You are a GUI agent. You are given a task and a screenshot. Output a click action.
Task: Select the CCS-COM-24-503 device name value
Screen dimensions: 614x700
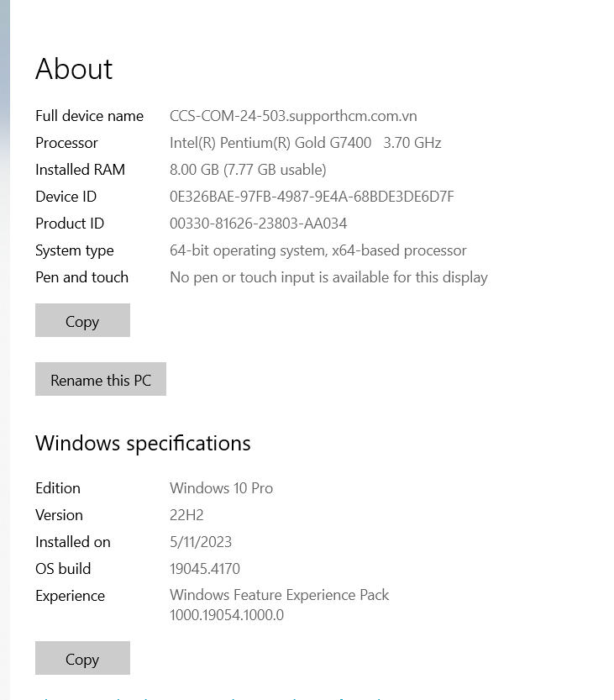293,116
